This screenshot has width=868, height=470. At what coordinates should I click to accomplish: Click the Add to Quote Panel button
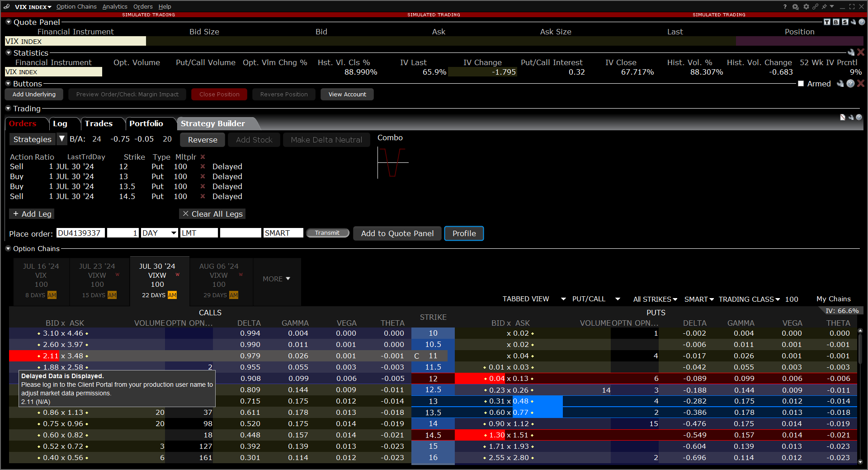coord(397,233)
